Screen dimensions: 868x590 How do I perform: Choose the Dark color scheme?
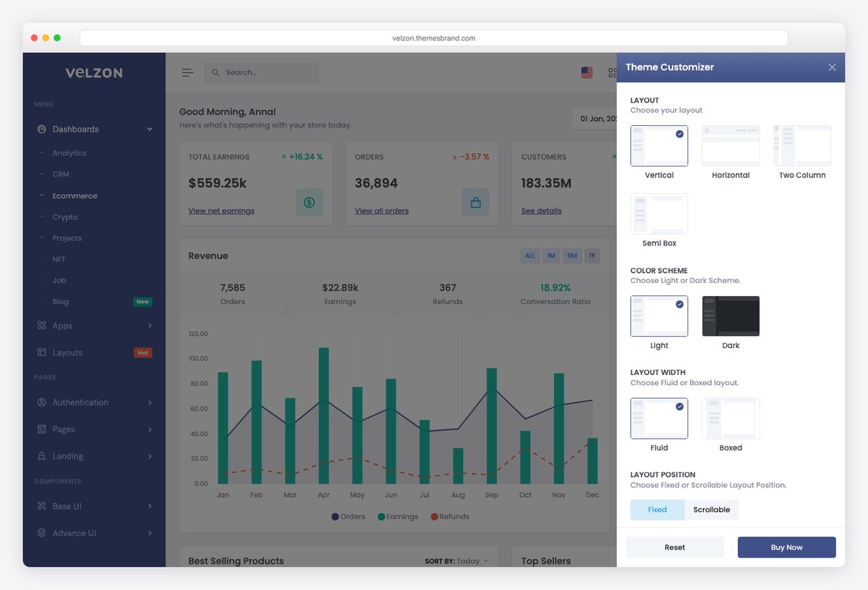click(731, 316)
